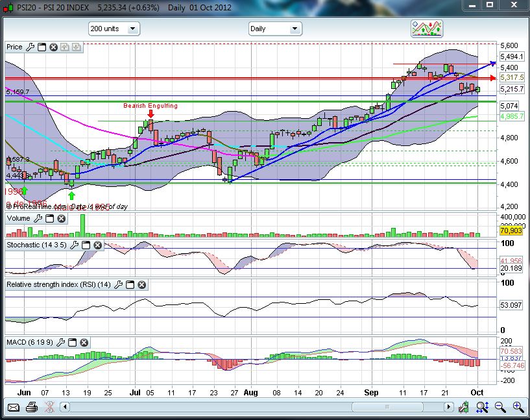Open MACD indicator settings wrench
530x420 pixels.
pyautogui.click(x=61, y=342)
